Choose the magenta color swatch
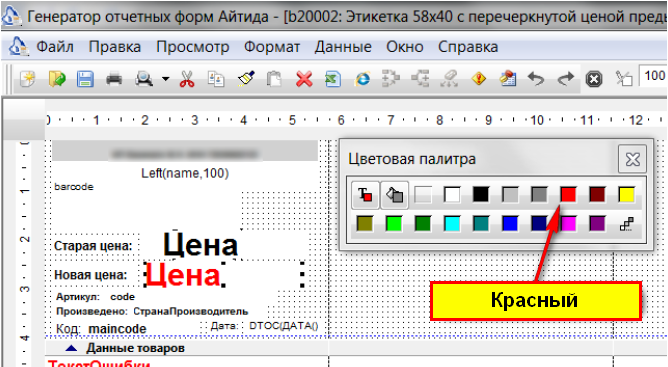 pos(569,224)
